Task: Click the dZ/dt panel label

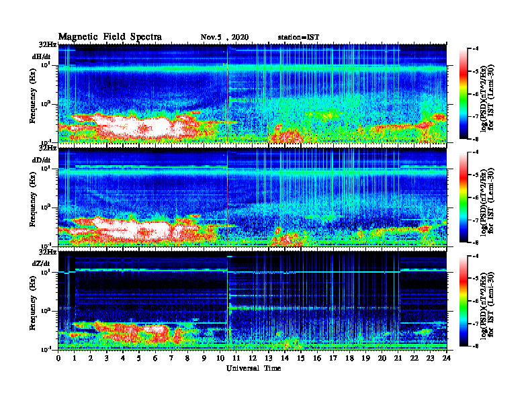Action: [41, 263]
